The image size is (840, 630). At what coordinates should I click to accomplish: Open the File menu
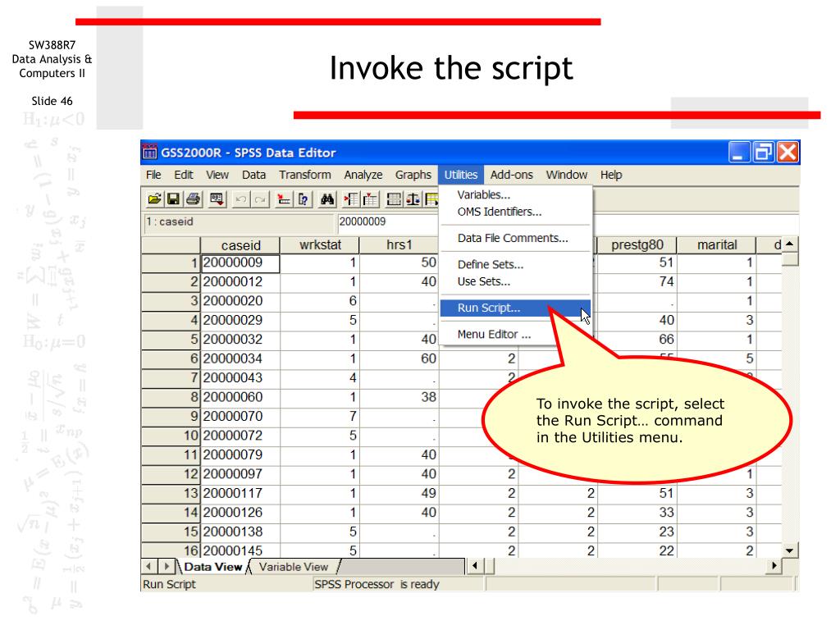(x=153, y=175)
